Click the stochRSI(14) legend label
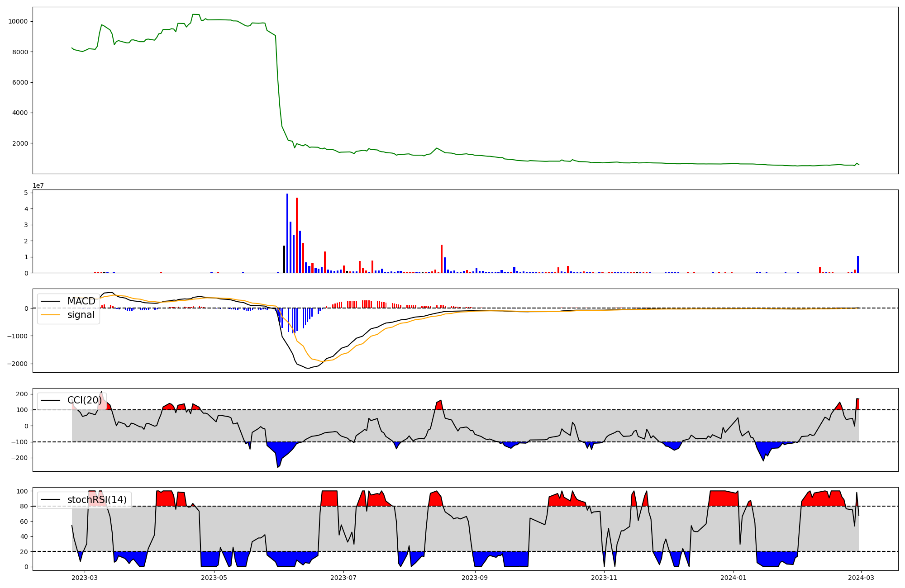Viewport: 905px width, 588px height. point(97,500)
